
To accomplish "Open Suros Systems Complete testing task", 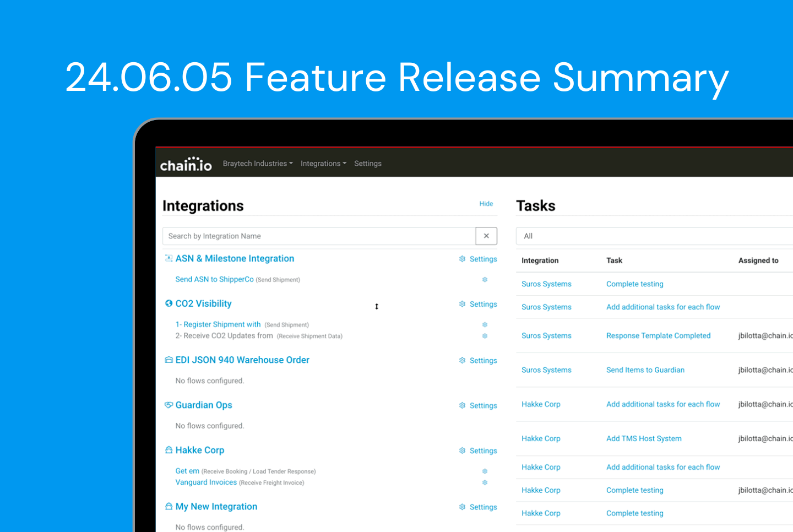I will point(634,284).
